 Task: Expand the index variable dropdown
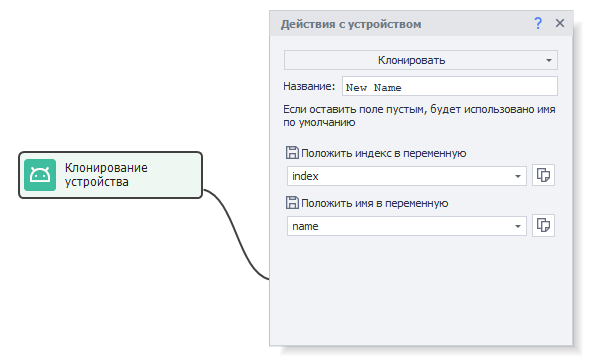[x=518, y=176]
